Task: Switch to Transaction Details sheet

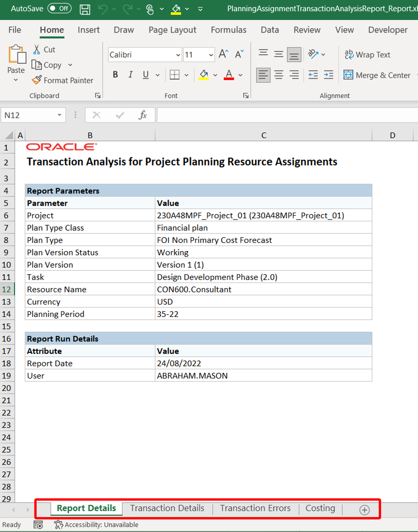Action: 167,508
